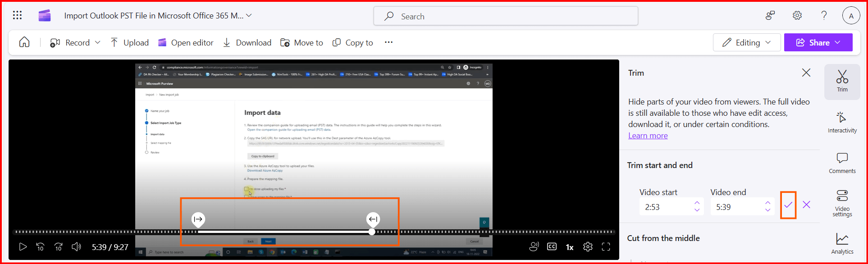Go to Stream home icon
This screenshot has width=868, height=264.
(x=24, y=42)
